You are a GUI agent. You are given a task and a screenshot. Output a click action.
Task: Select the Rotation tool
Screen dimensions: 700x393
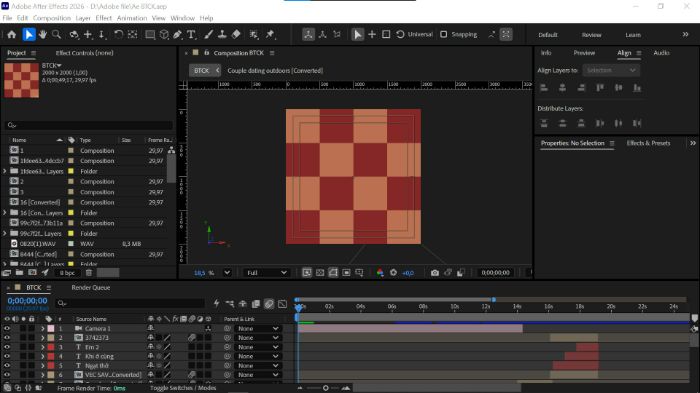118,34
